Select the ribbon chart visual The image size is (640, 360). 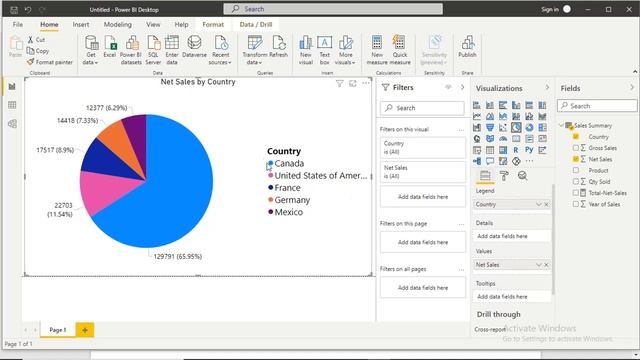point(542,116)
